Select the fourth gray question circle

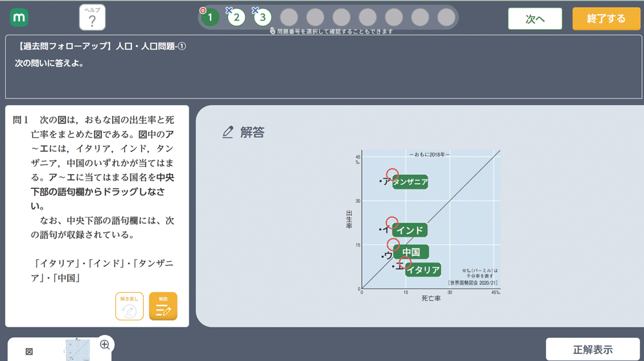pyautogui.click(x=368, y=17)
